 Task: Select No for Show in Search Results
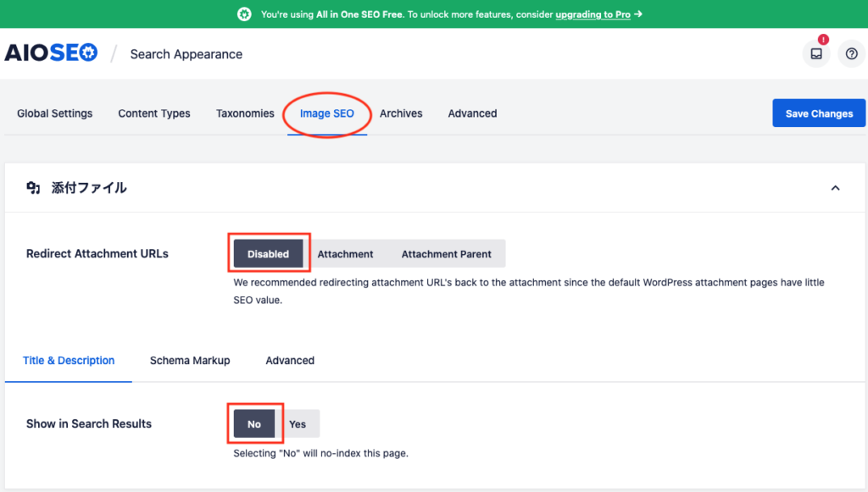[x=254, y=424]
